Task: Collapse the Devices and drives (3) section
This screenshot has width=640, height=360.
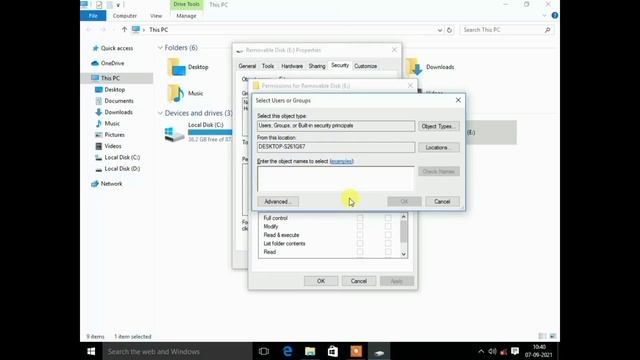Action: pyautogui.click(x=160, y=113)
